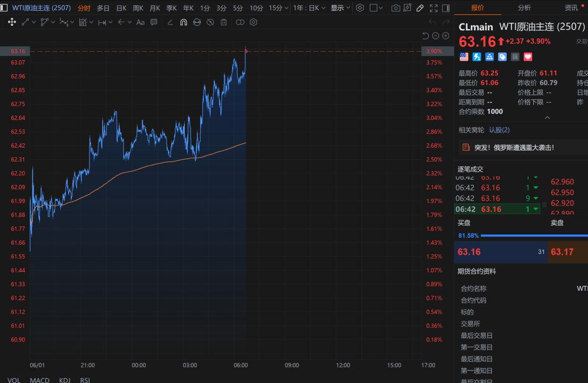588x383 pixels.
Task: Click the zoom in plus icon
Action: (x=445, y=36)
